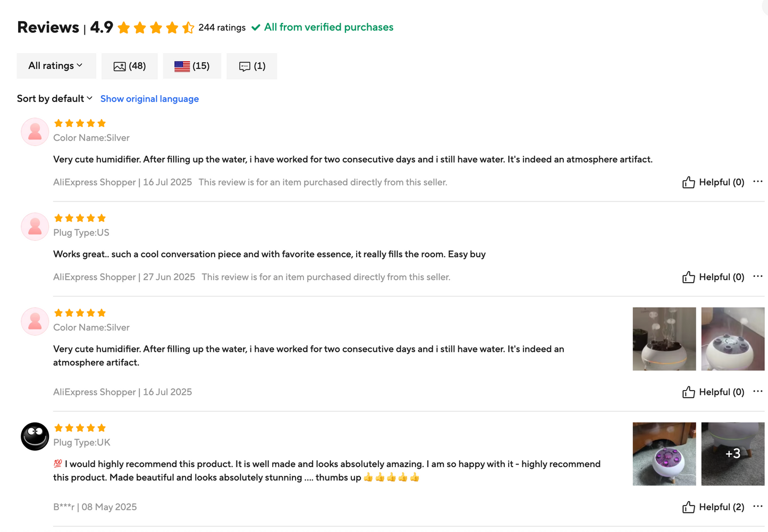The image size is (768, 532).
Task: Click the pink avatar of the Plug Type:US reviewer
Action: [x=35, y=226]
